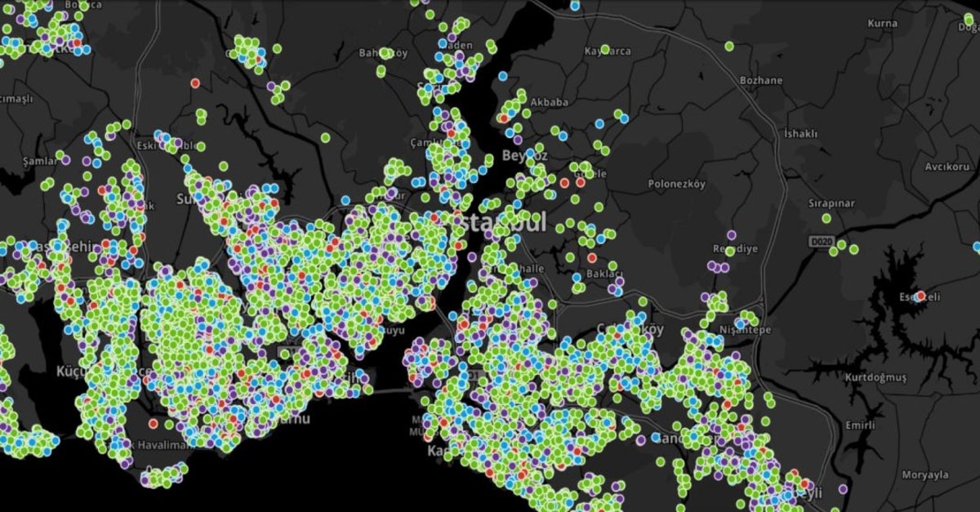This screenshot has height=512, width=980.
Task: Click the Polonezköy place label
Action: click(676, 185)
